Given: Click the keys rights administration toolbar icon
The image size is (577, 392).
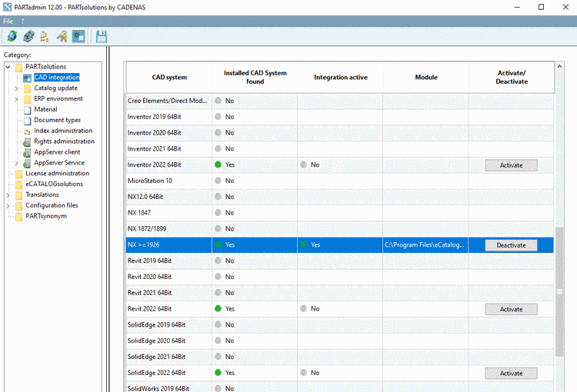Looking at the screenshot, I should [62, 36].
